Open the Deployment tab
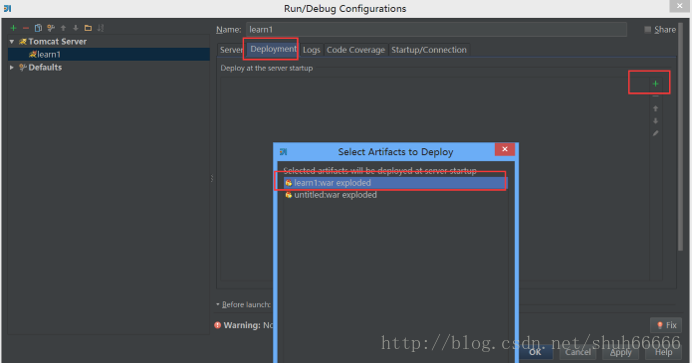 click(273, 49)
